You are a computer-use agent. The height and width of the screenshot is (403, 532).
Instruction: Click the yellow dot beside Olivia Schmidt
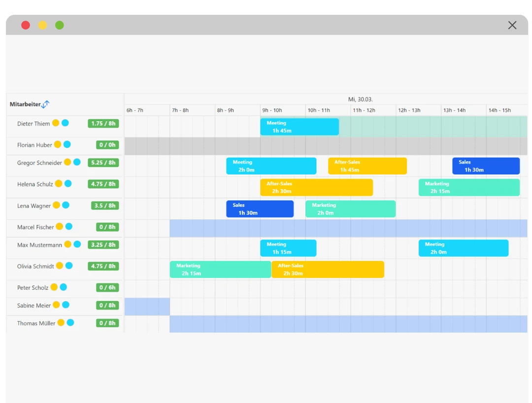(x=60, y=266)
